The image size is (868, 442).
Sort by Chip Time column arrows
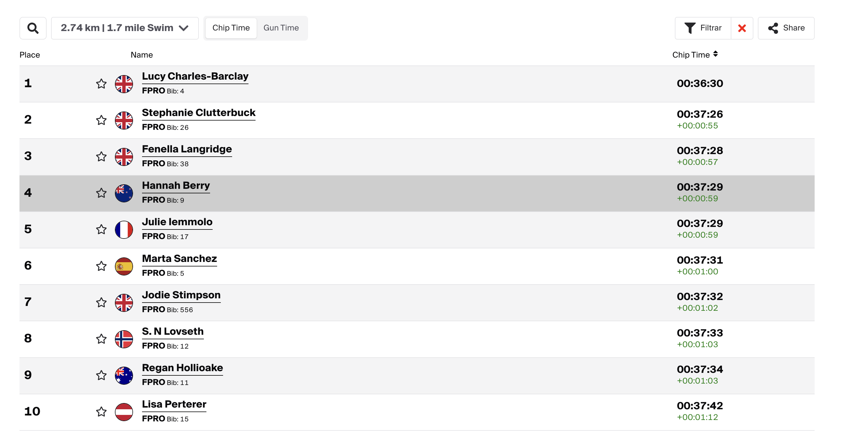point(715,54)
